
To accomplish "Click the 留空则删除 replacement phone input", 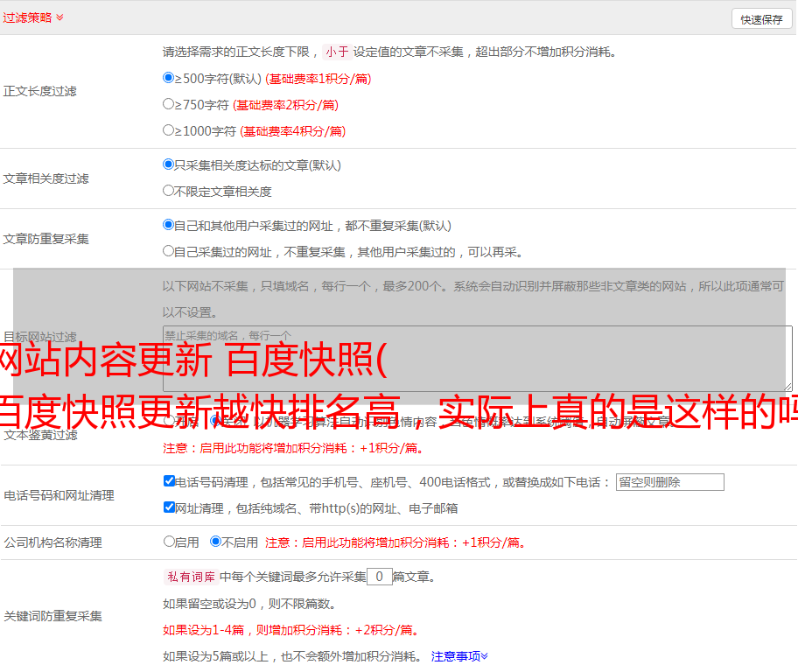I will tap(669, 482).
